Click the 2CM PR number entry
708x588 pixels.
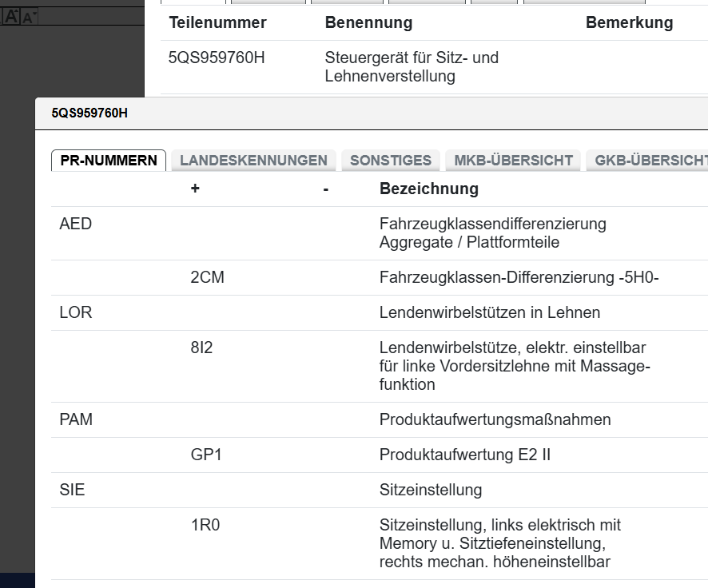pos(206,277)
